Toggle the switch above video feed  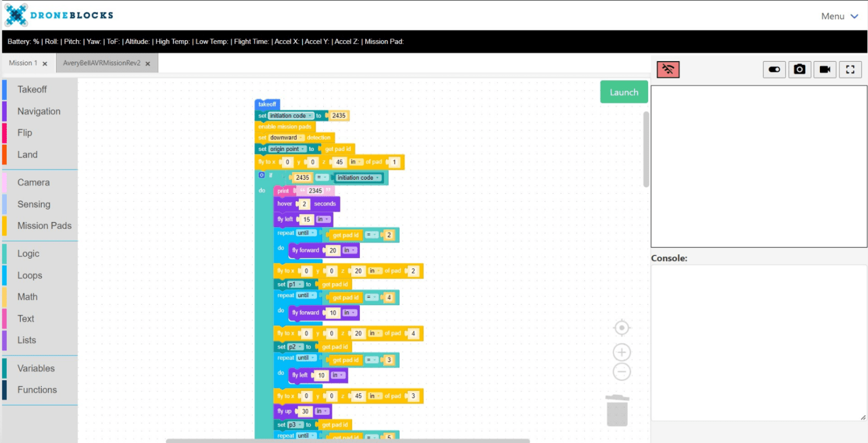point(774,70)
